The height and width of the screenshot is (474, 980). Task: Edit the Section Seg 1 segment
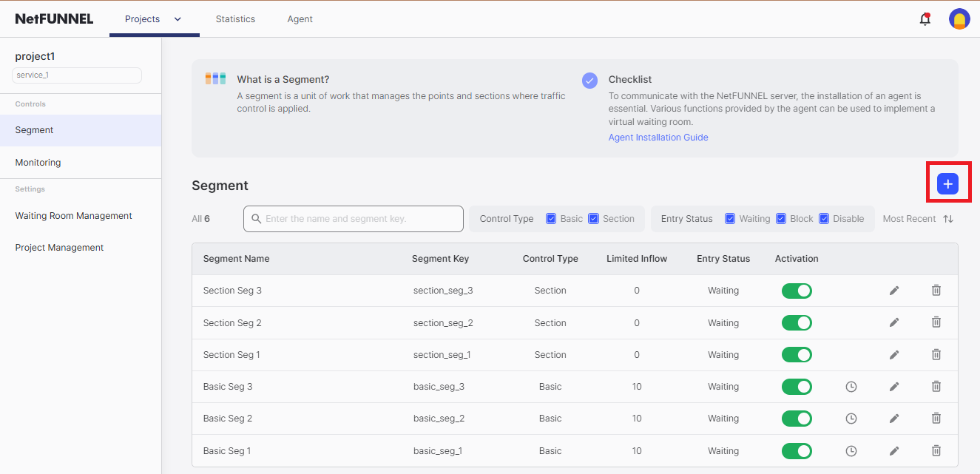pos(893,354)
